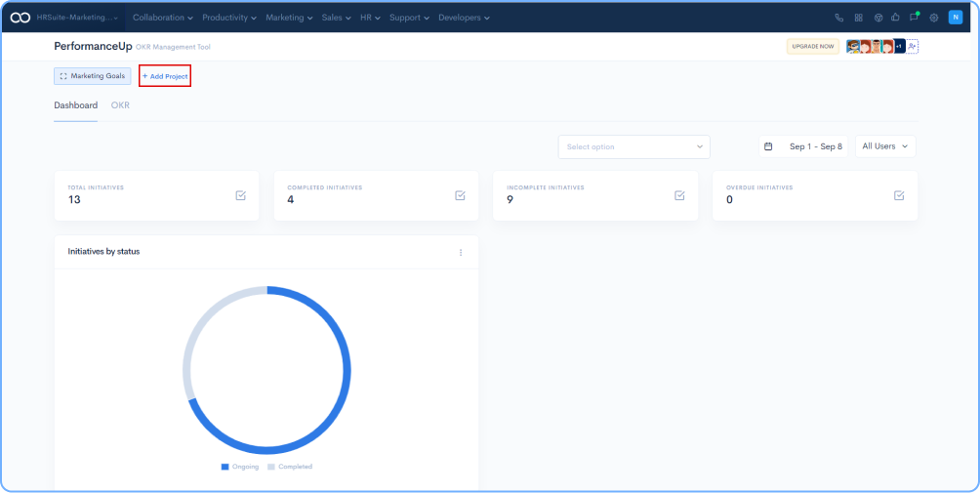Image resolution: width=980 pixels, height=493 pixels.
Task: Open the Collaboration menu
Action: point(162,18)
